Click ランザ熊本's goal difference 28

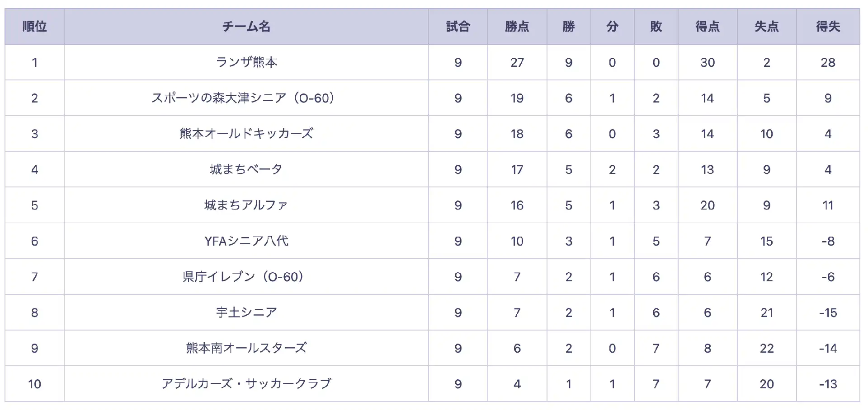828,62
